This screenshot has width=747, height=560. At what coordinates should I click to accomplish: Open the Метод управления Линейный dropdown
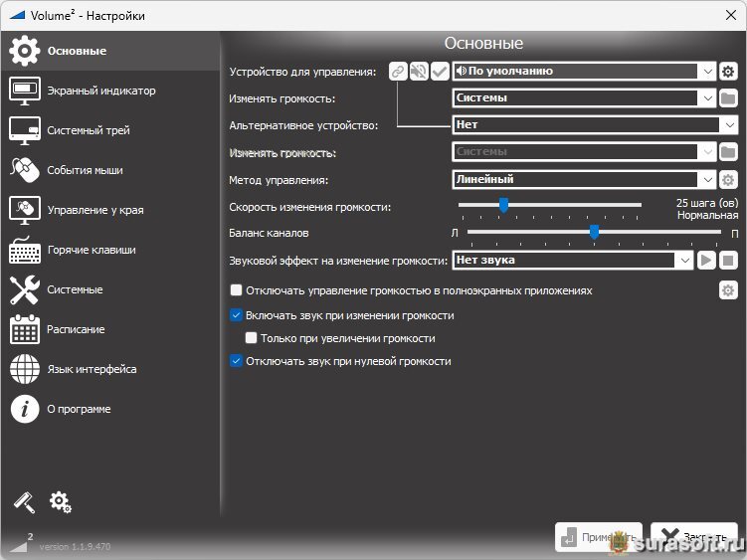click(584, 180)
